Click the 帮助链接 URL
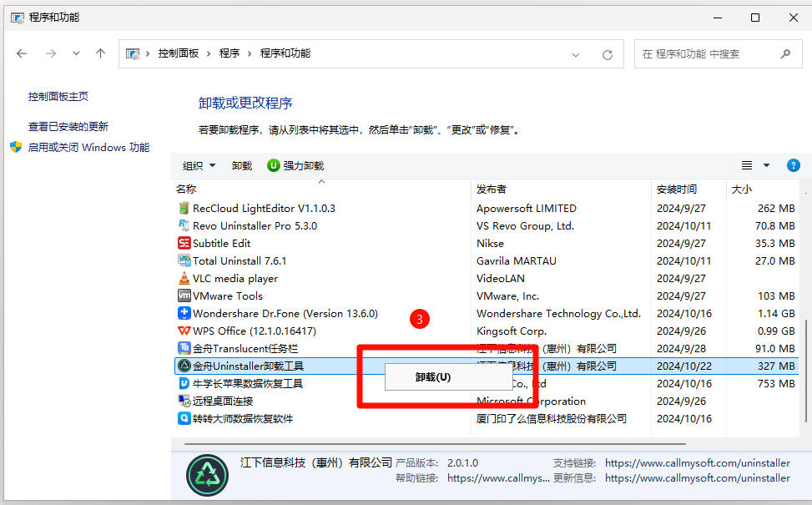The image size is (812, 505). tap(498, 478)
